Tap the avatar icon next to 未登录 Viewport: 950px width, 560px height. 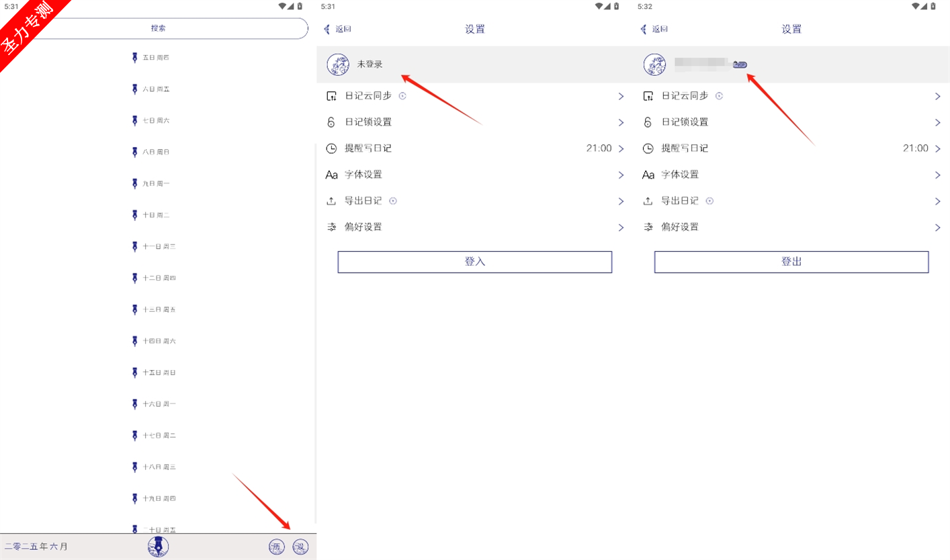[x=338, y=64]
